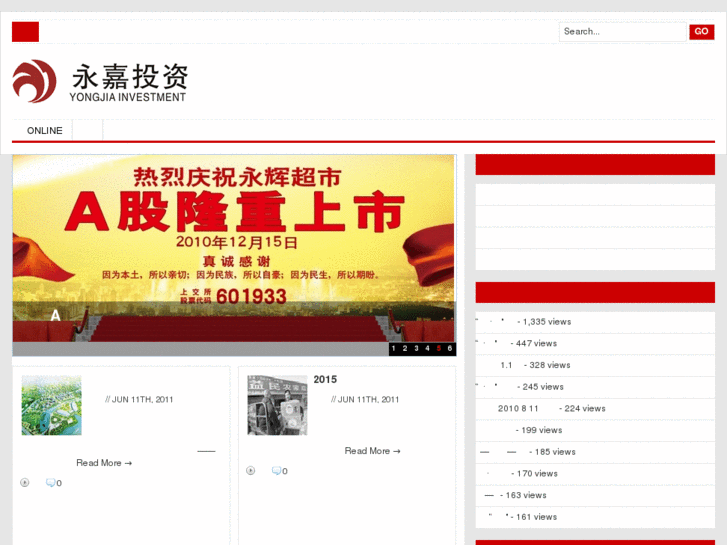Switch to slide 3 in the banner
The height and width of the screenshot is (545, 727).
coord(416,348)
